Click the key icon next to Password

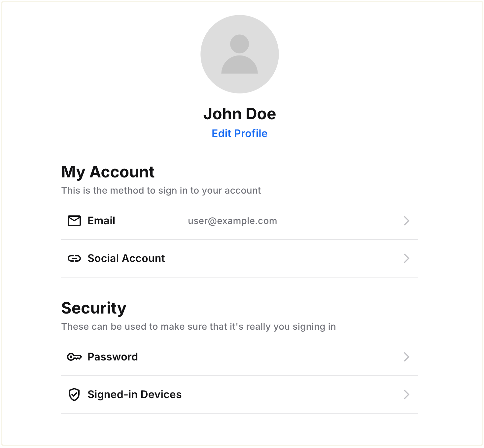click(74, 357)
